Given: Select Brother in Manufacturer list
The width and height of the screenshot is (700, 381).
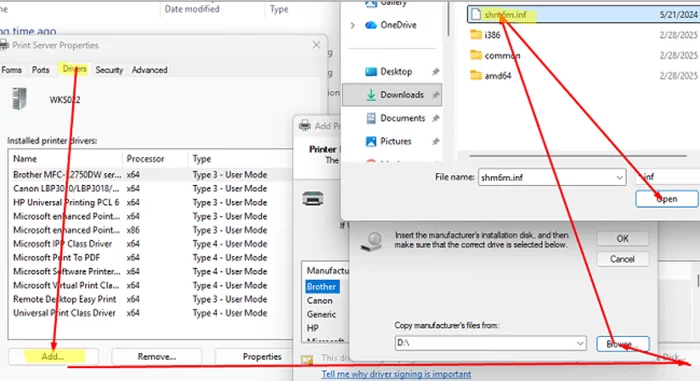Looking at the screenshot, I should pos(321,287).
